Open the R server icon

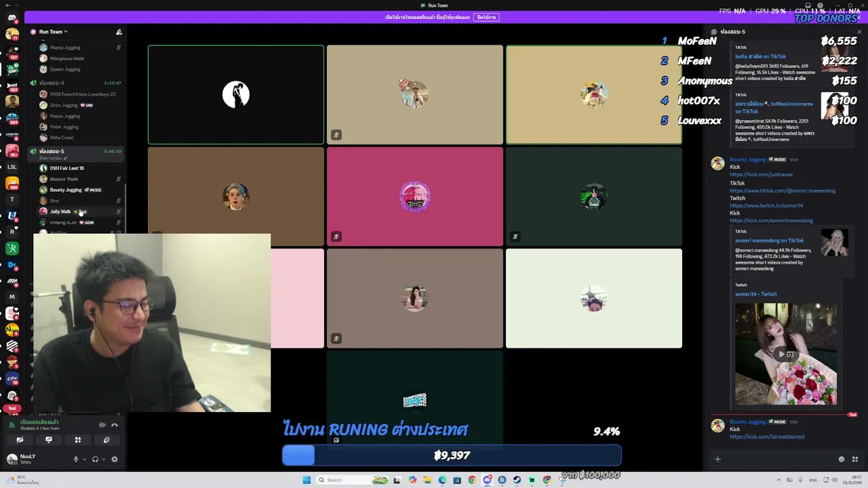click(x=12, y=232)
